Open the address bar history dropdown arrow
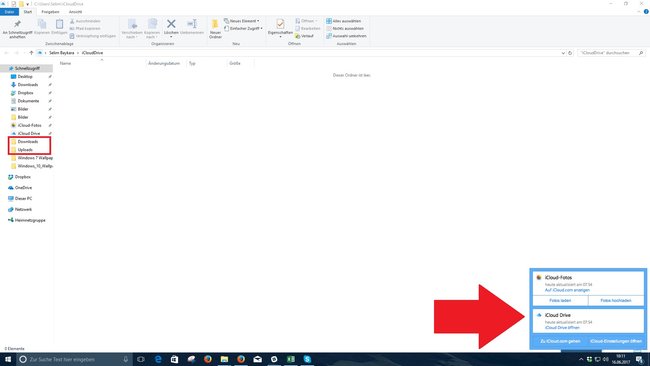Image resolution: width=650 pixels, height=366 pixels. [563, 53]
